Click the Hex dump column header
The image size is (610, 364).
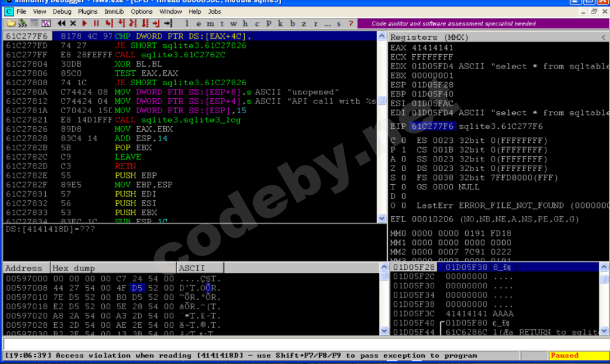coord(113,268)
